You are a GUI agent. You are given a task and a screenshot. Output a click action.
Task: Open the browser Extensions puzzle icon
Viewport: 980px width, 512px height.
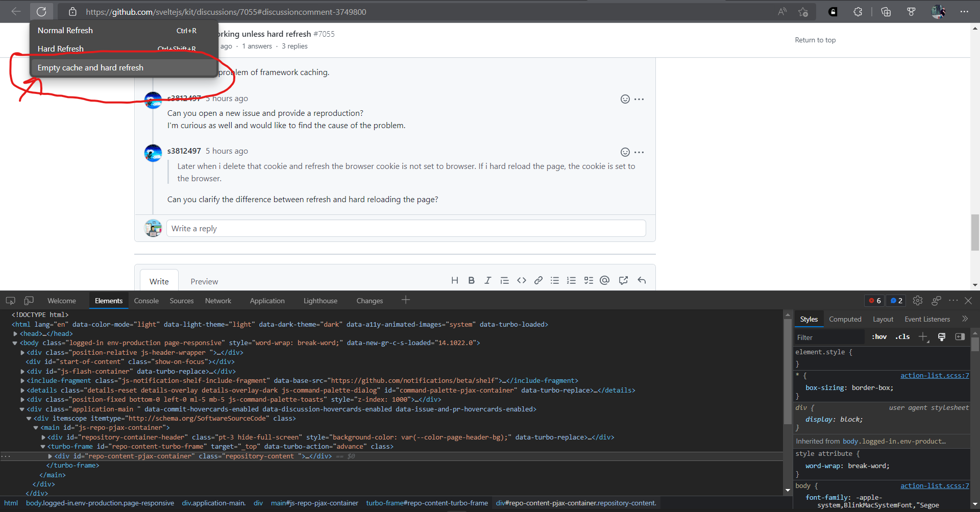[x=858, y=11]
